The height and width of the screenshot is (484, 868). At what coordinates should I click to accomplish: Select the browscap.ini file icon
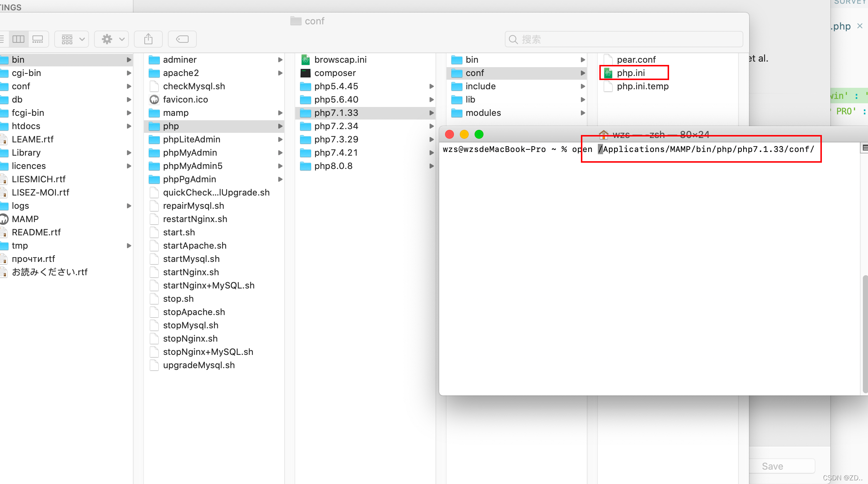[x=306, y=60]
